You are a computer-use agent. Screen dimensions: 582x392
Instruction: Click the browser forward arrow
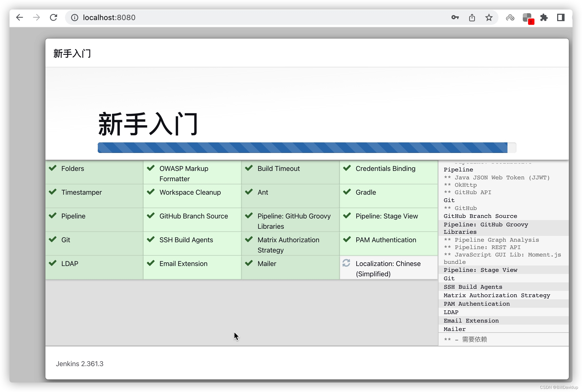36,17
